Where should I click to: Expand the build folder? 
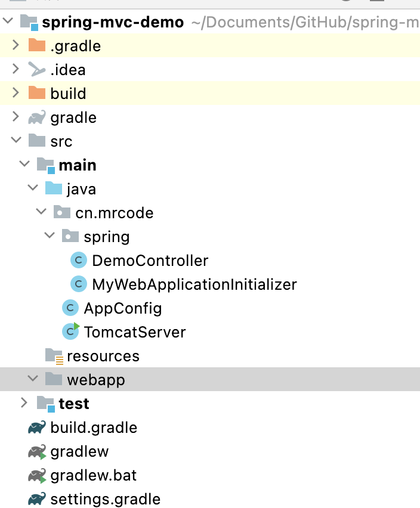tap(16, 94)
